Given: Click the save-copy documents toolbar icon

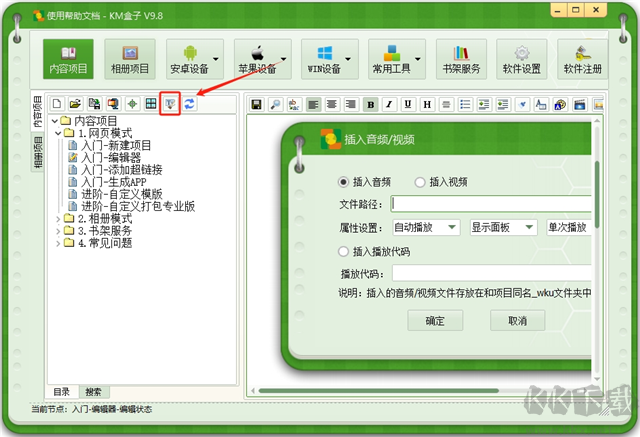Looking at the screenshot, I should point(94,104).
